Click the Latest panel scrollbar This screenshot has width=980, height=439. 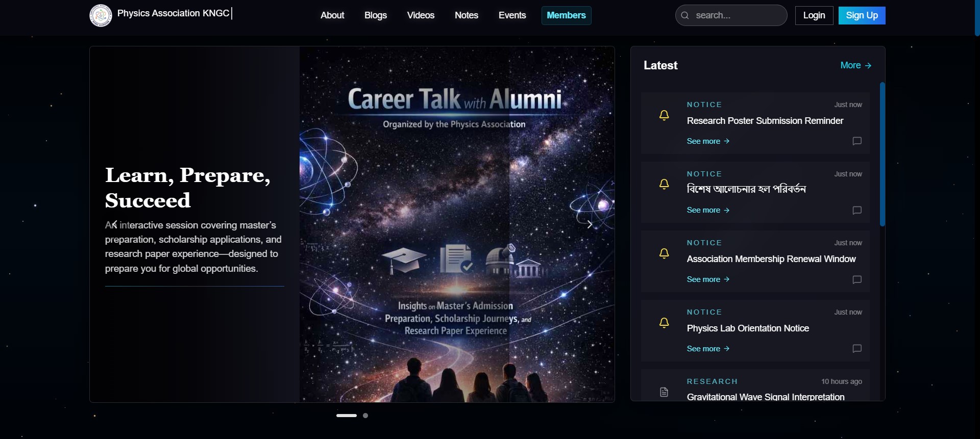coord(882,154)
